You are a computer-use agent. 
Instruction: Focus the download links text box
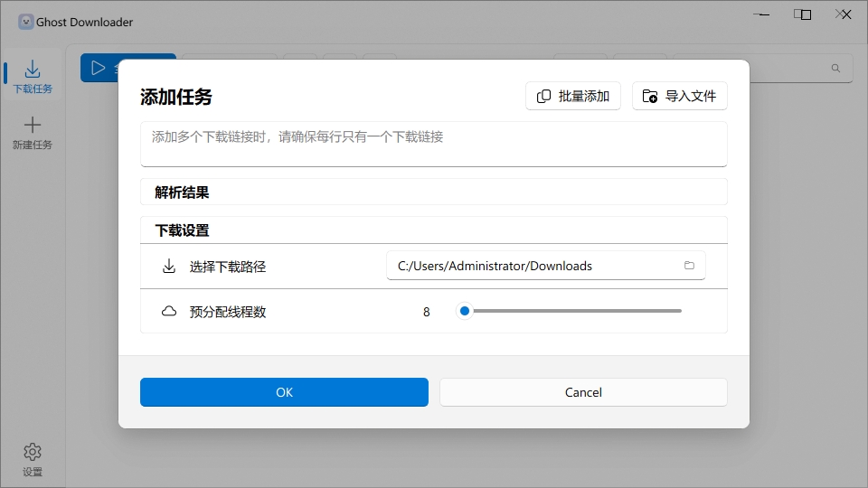point(433,144)
